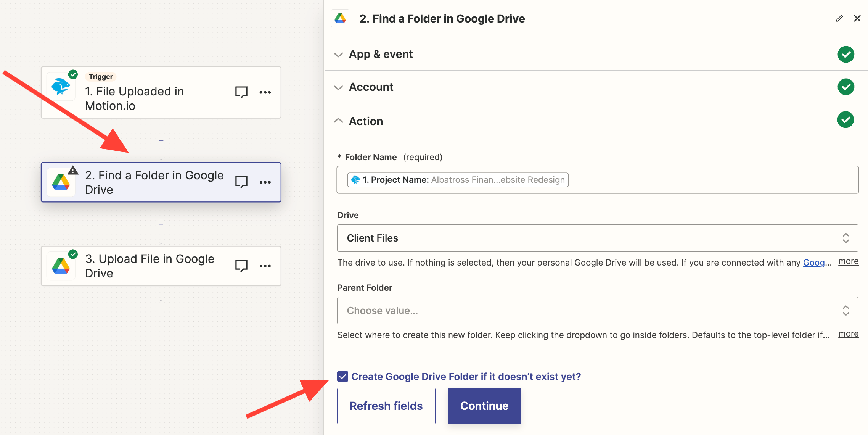Click Motion.io icon on trigger step
Viewport: 868px width, 435px height.
coord(61,86)
